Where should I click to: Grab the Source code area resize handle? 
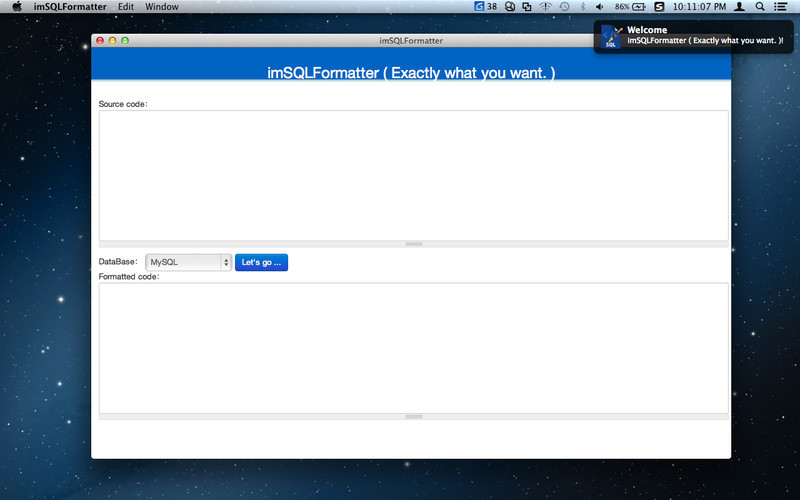click(414, 244)
